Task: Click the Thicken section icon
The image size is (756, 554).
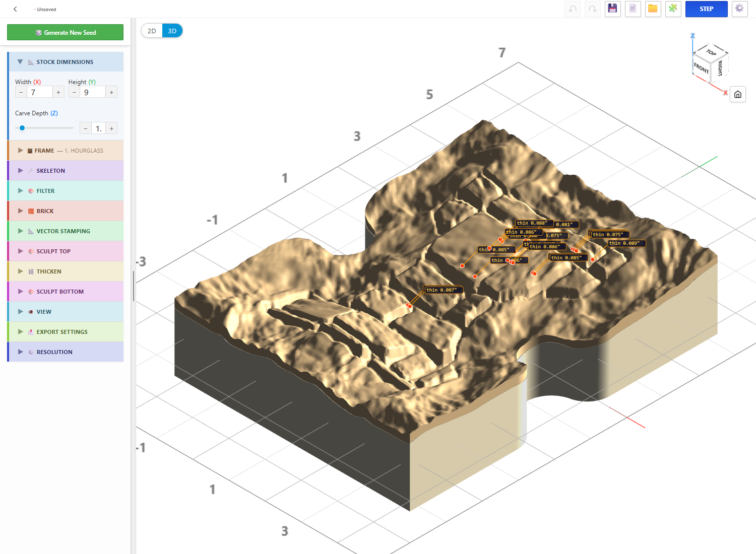Action: click(x=31, y=271)
